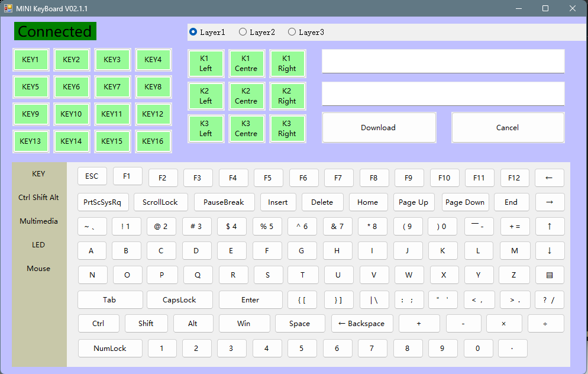Open the Multimedia section
The height and width of the screenshot is (374, 588).
[38, 221]
